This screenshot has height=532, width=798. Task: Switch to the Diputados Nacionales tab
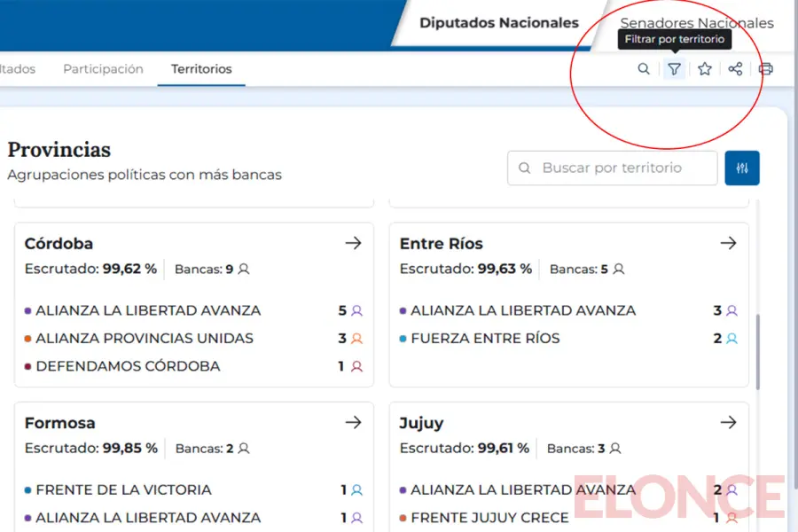pos(498,24)
